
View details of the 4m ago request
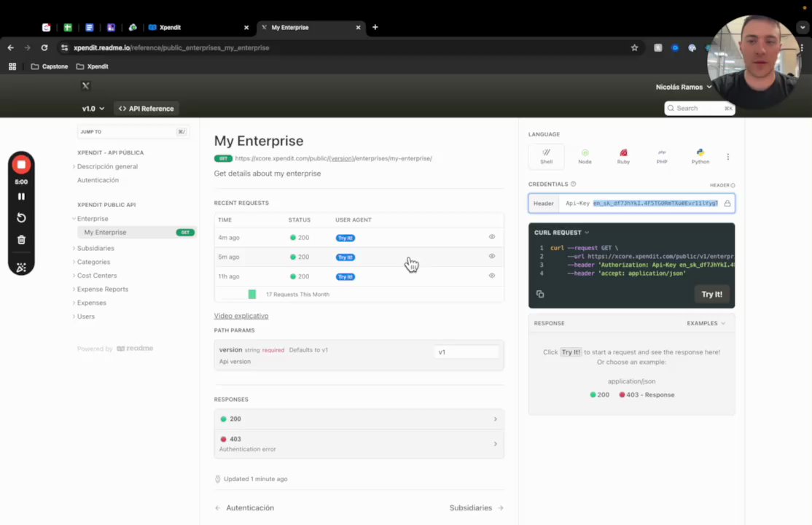pos(491,237)
